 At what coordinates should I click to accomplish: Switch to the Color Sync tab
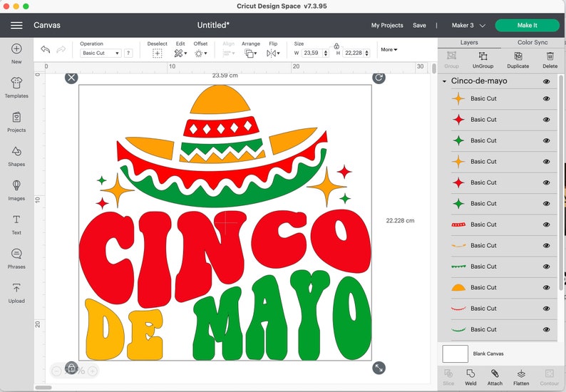pos(532,43)
